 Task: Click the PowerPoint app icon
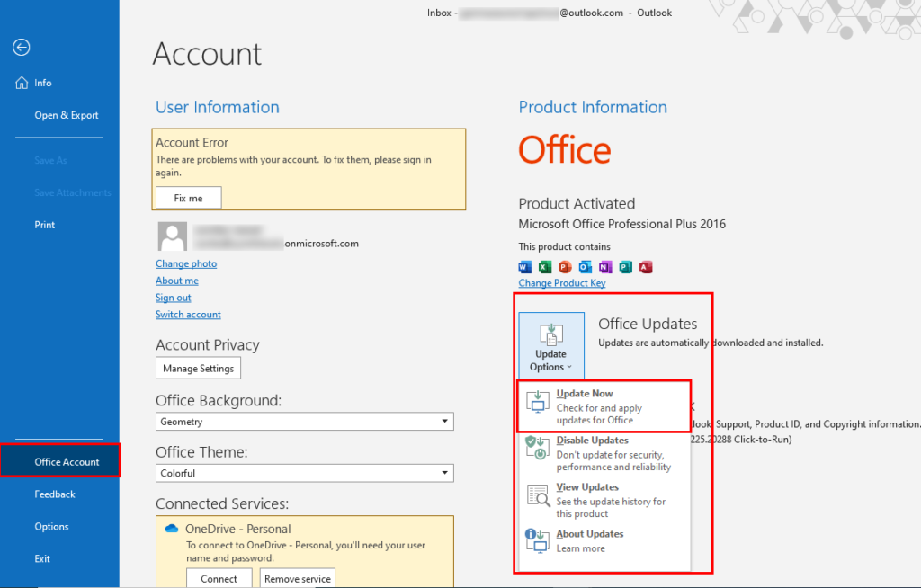pyautogui.click(x=565, y=267)
